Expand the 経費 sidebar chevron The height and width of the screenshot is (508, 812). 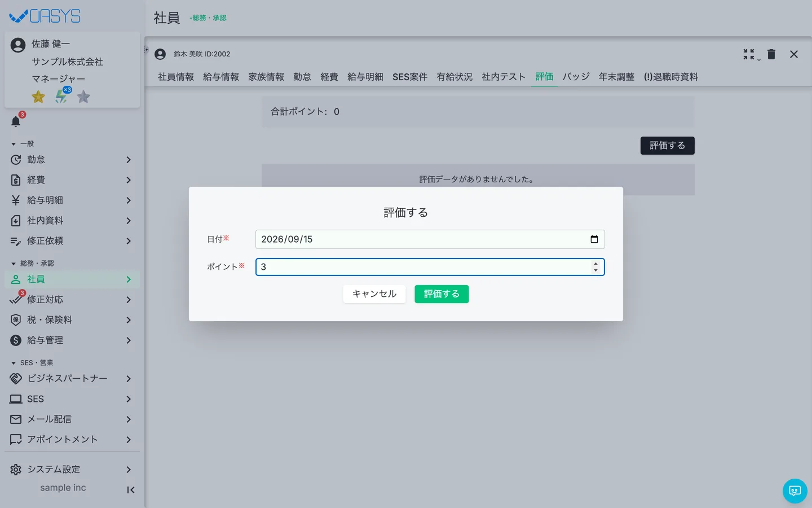[129, 180]
